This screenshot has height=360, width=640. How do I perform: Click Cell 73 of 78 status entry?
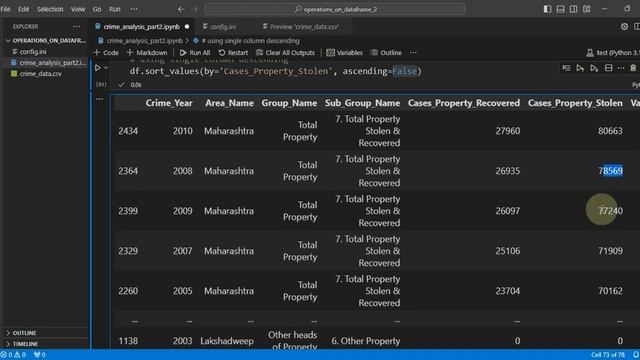tap(608, 355)
